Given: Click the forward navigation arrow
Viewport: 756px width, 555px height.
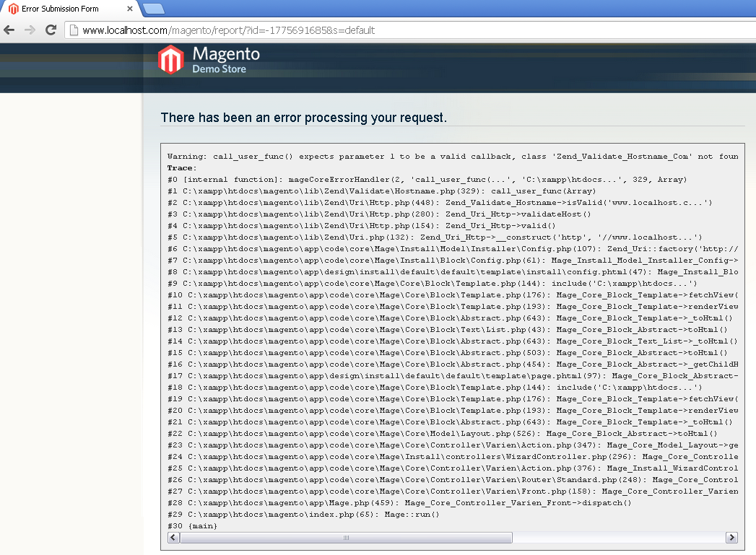Looking at the screenshot, I should coord(28,30).
